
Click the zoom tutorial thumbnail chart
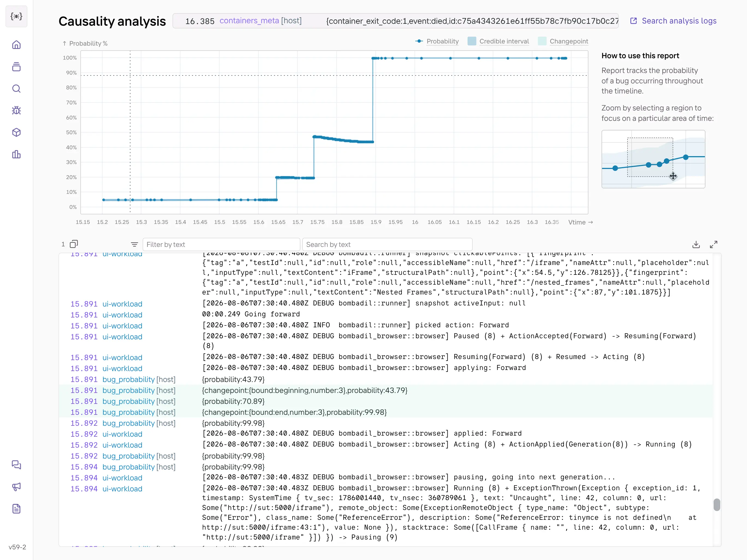pos(653,159)
